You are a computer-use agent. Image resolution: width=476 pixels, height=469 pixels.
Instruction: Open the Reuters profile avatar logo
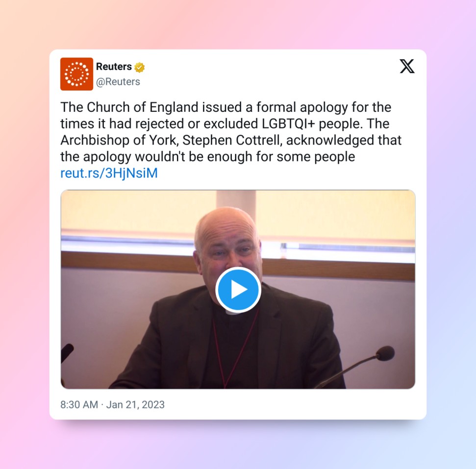(76, 74)
